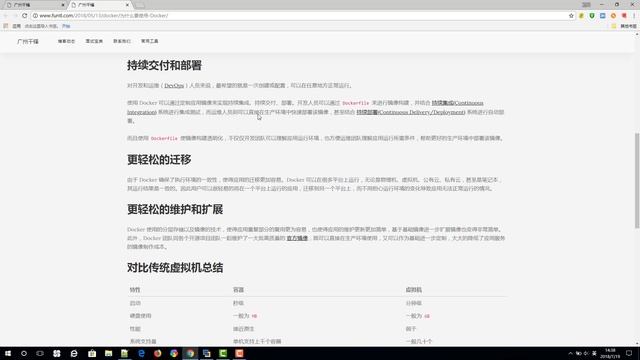Screen dimensions: 640x360
Task: Open File Explorer from the taskbar
Action: 108,353
